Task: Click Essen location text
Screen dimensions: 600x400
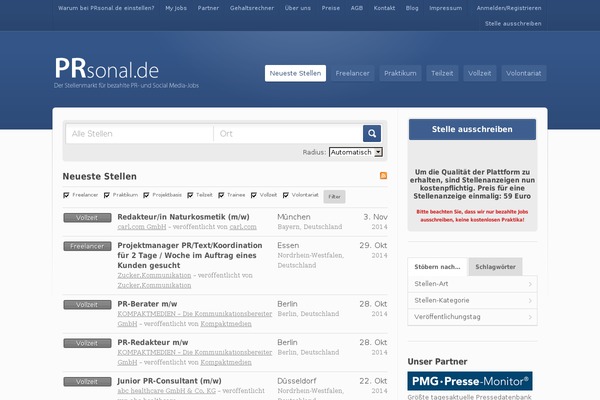Action: click(x=288, y=245)
